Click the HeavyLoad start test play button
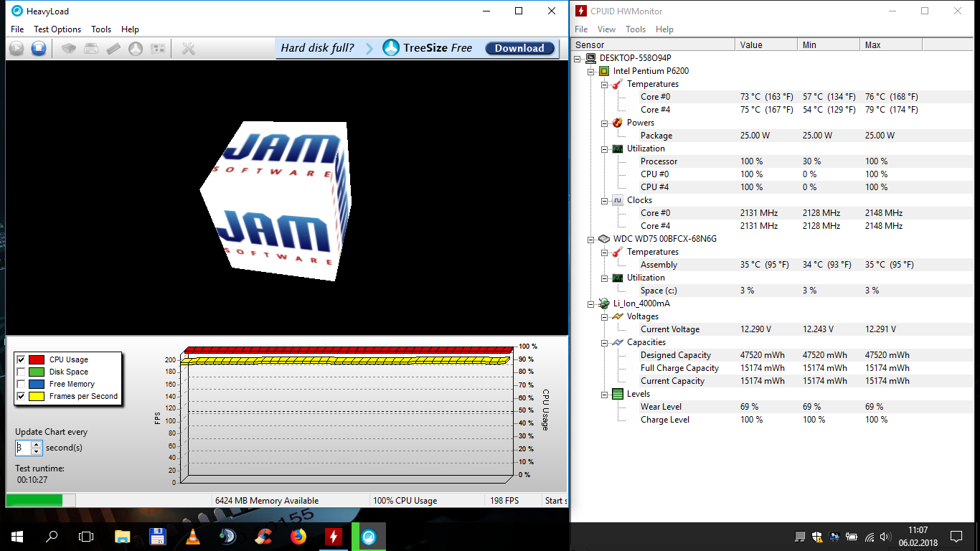 tap(17, 49)
